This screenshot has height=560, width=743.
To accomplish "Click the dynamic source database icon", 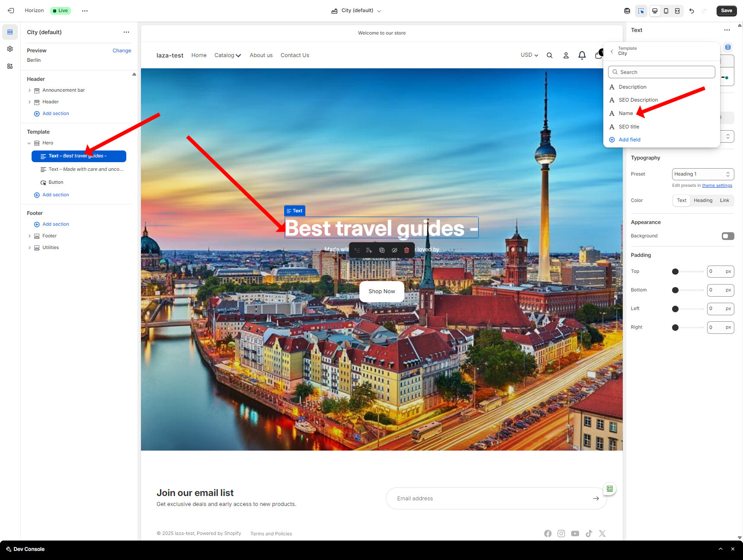I will [728, 47].
